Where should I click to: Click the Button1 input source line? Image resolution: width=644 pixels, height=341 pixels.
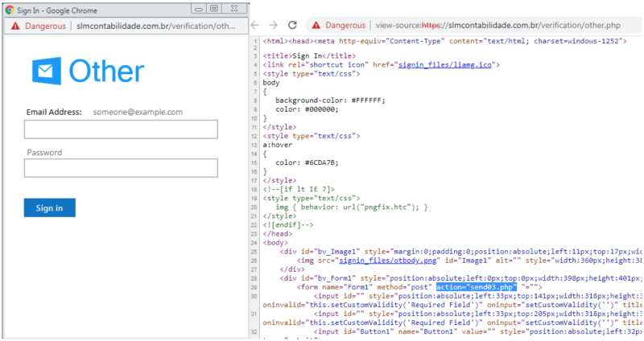click(477, 331)
